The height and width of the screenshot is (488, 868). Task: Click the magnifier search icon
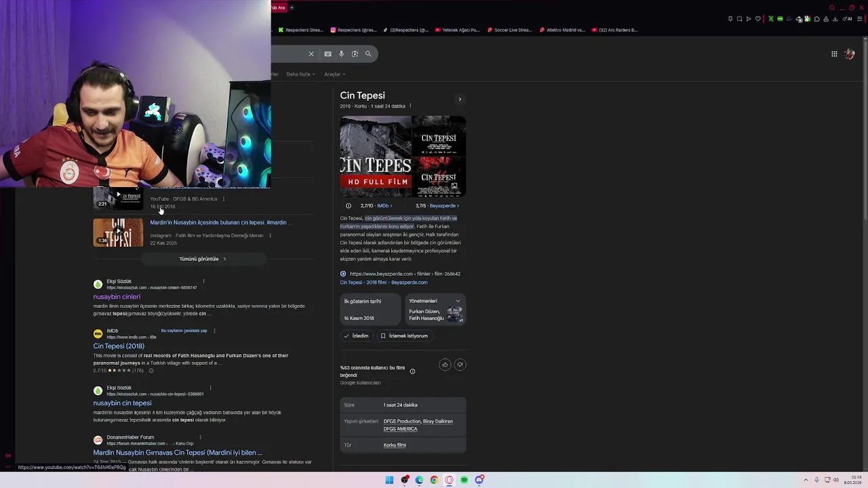(368, 54)
